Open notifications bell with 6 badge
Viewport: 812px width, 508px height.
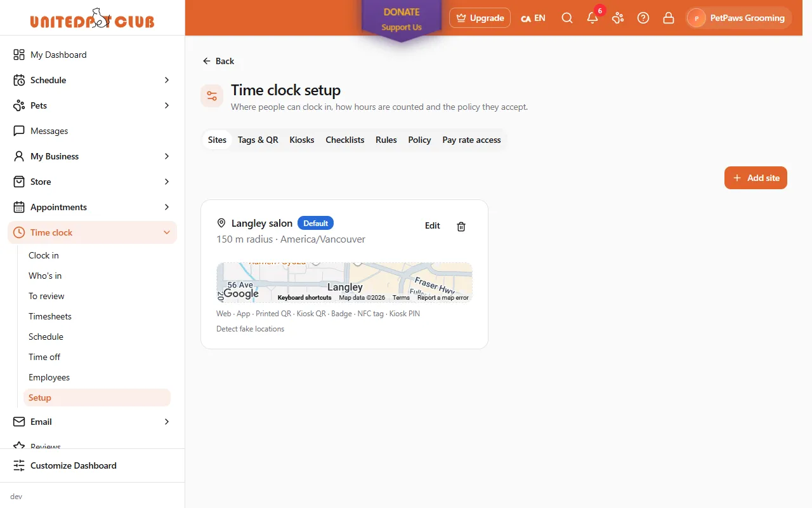593,18
